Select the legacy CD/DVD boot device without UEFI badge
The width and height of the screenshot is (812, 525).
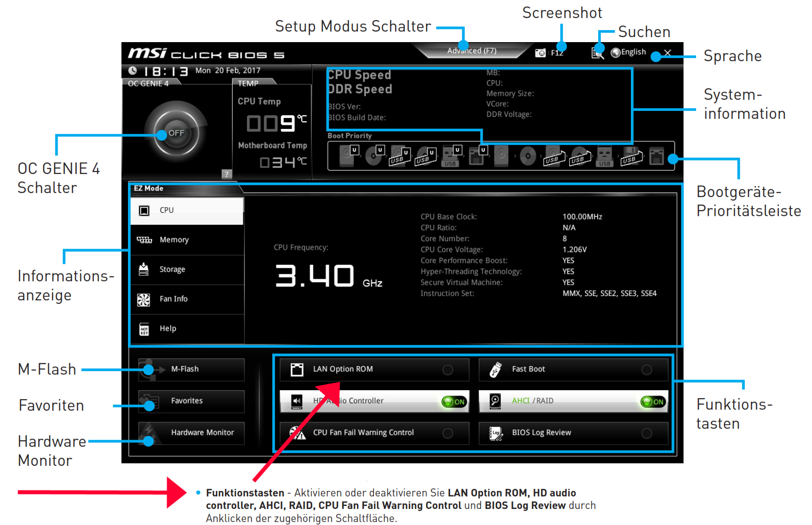pyautogui.click(x=527, y=156)
